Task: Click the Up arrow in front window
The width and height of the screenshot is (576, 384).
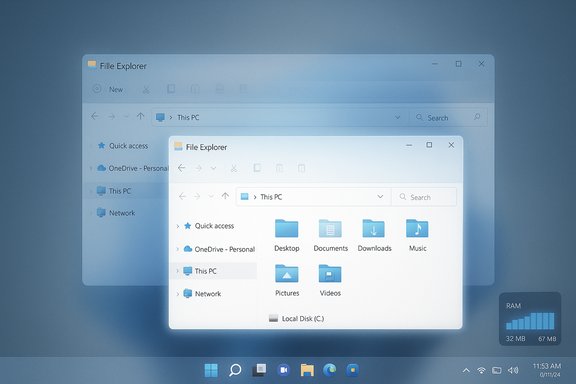Action: pos(225,196)
